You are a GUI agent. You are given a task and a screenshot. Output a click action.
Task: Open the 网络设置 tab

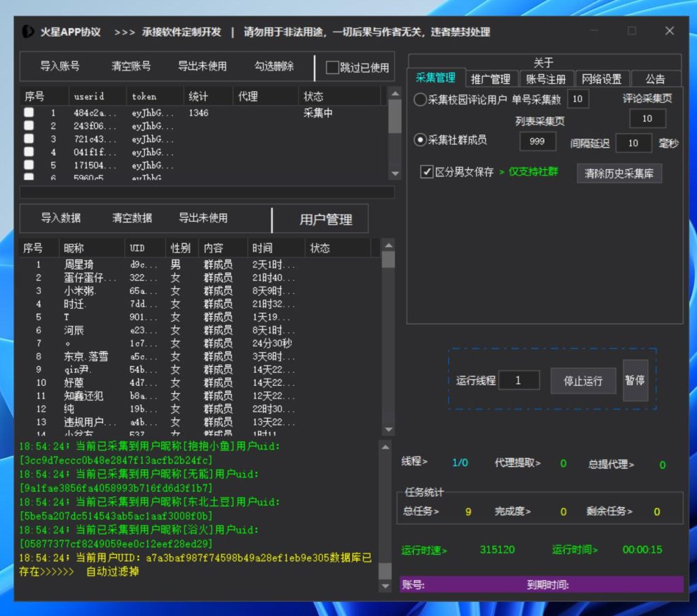[602, 78]
